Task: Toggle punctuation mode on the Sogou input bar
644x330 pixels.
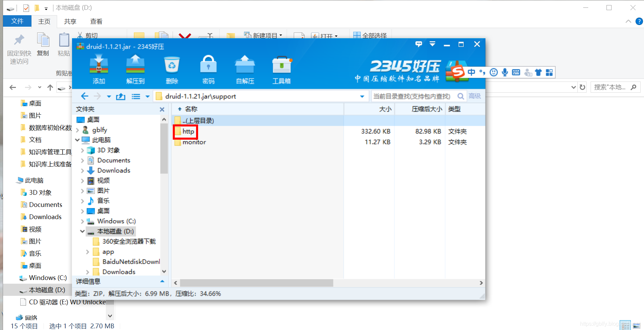Action: coord(482,72)
